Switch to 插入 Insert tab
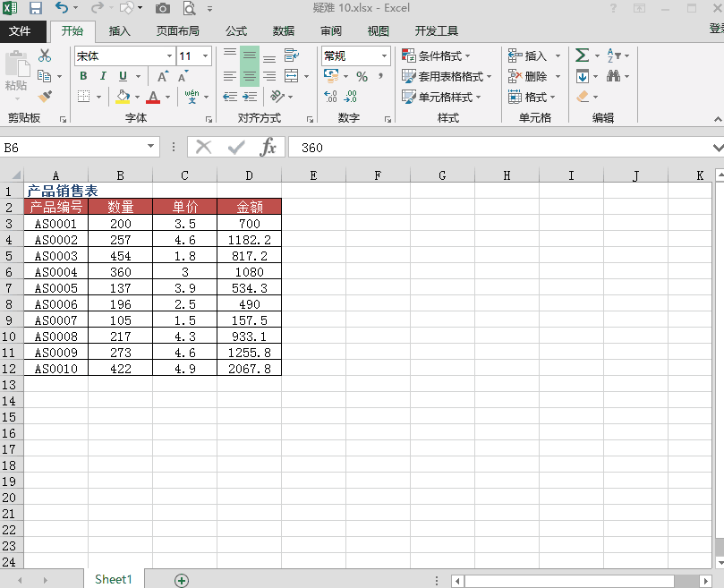 point(120,31)
